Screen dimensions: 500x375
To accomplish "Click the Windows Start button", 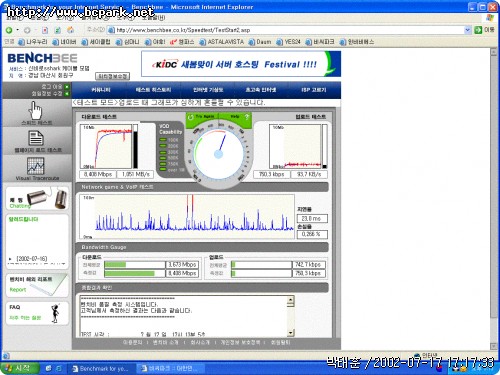I will click(19, 368).
